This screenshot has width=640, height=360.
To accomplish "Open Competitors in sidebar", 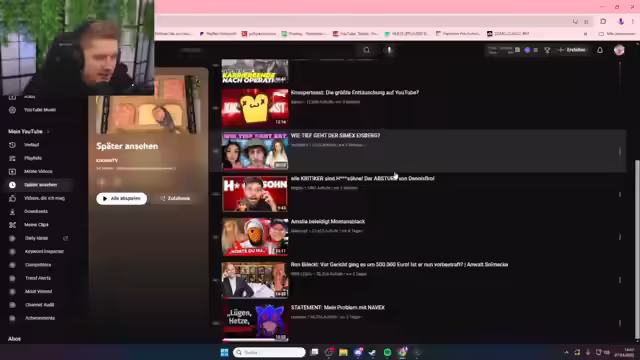I will point(37,265).
